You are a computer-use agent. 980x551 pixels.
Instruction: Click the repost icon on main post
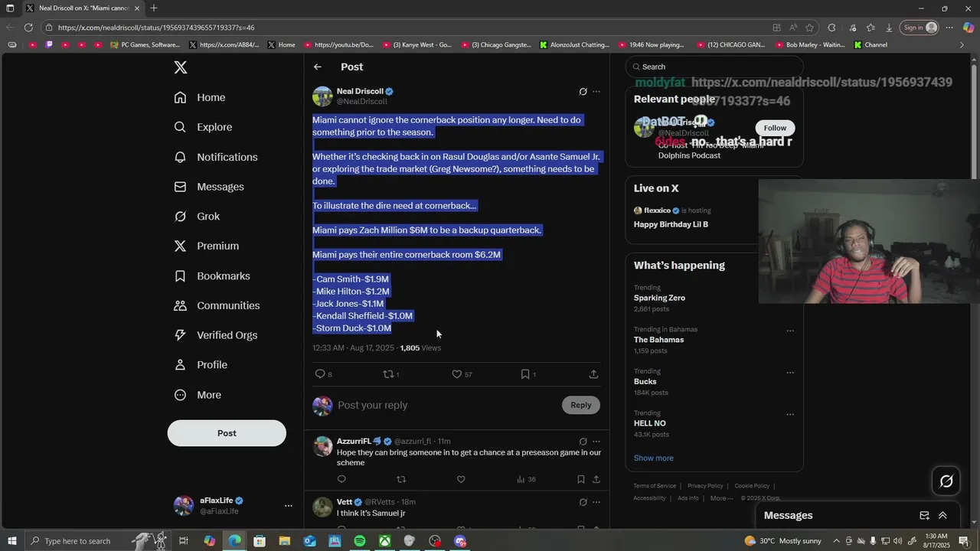(388, 374)
